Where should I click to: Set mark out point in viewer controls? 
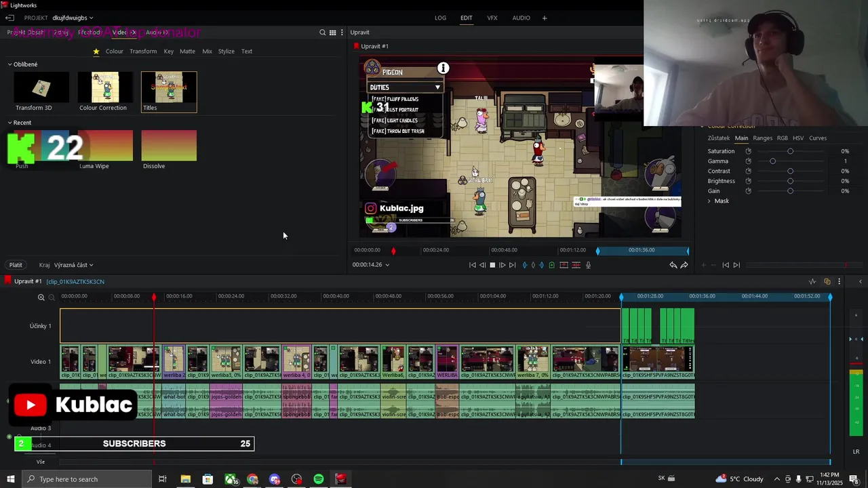[541, 265]
